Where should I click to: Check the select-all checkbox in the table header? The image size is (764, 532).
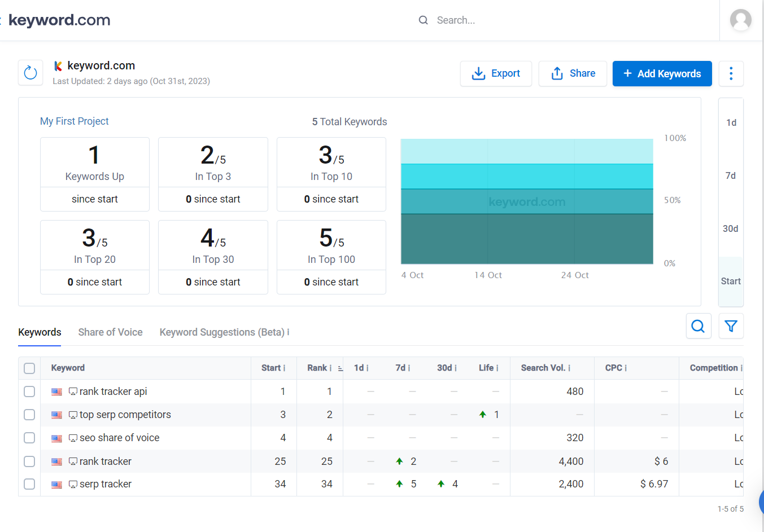pyautogui.click(x=29, y=368)
